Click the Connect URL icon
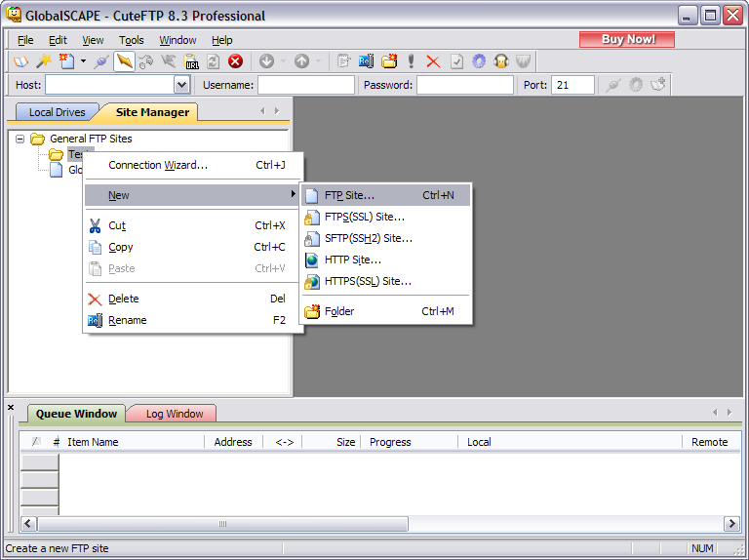This screenshot has height=560, width=749. pos(191,61)
